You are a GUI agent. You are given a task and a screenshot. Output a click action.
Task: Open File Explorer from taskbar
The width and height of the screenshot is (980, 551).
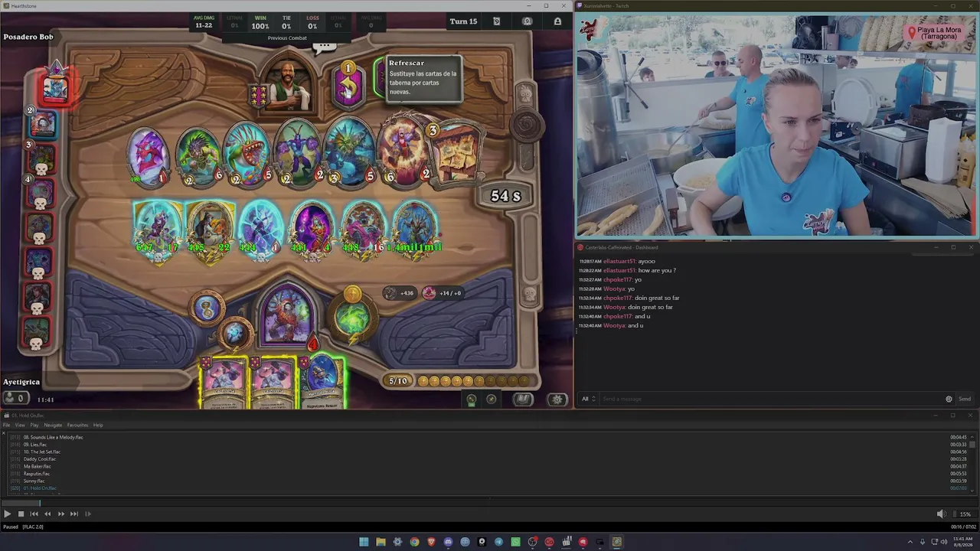coord(381,542)
